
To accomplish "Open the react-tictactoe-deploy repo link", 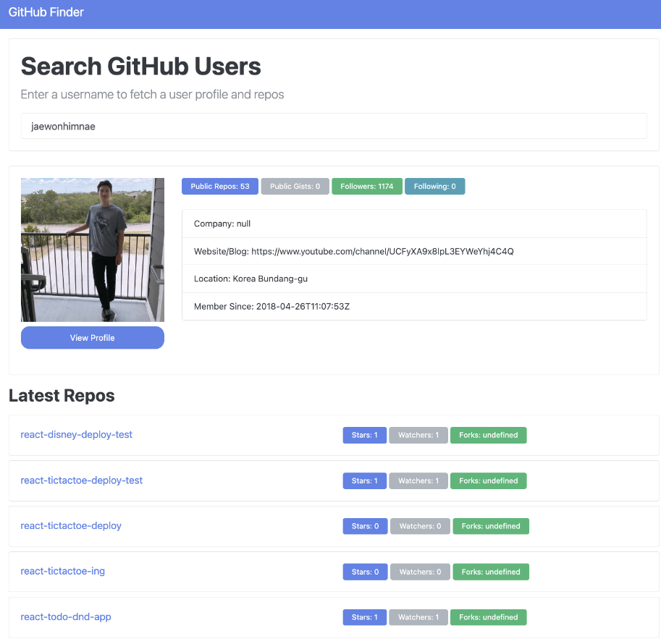I will (71, 525).
